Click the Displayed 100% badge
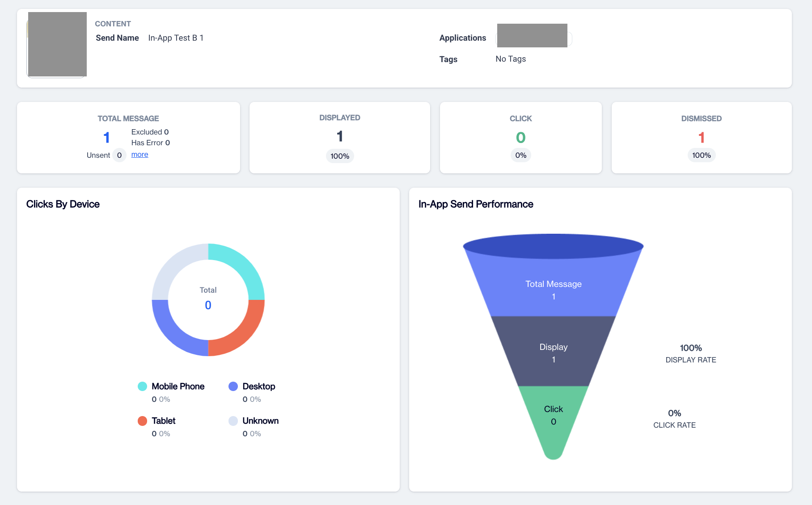This screenshot has width=812, height=505. click(x=340, y=156)
